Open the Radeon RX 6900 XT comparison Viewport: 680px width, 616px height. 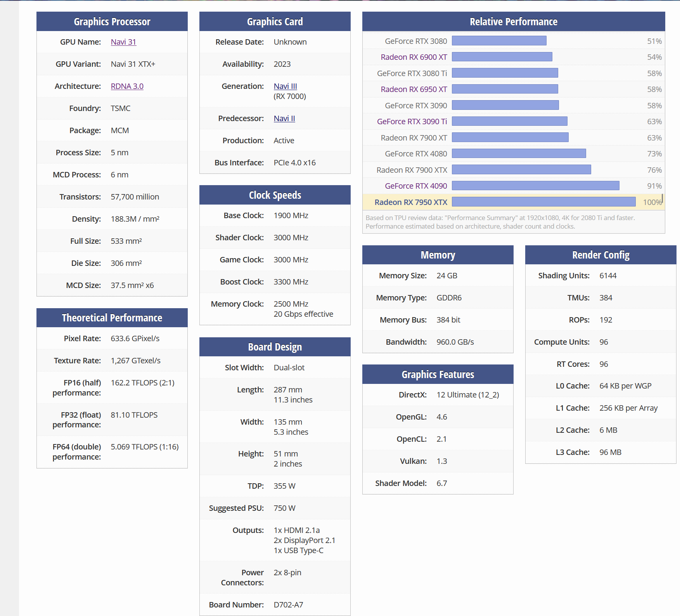(414, 57)
